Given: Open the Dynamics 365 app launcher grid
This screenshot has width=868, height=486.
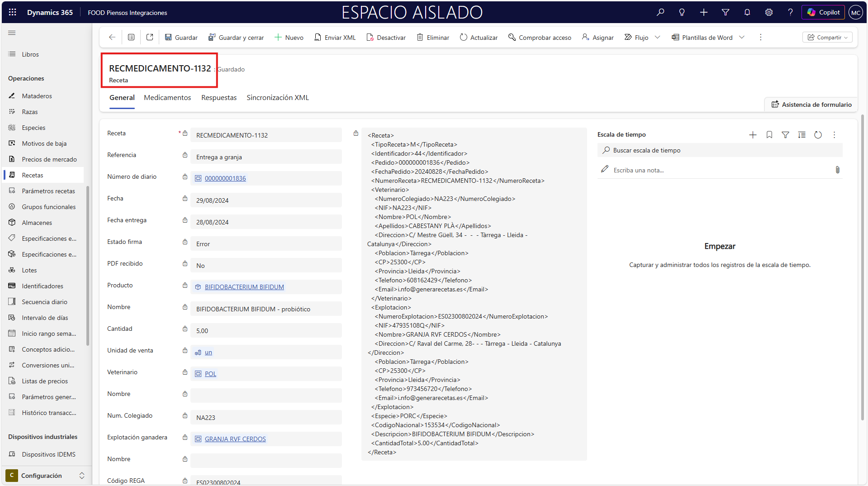Looking at the screenshot, I should tap(12, 12).
